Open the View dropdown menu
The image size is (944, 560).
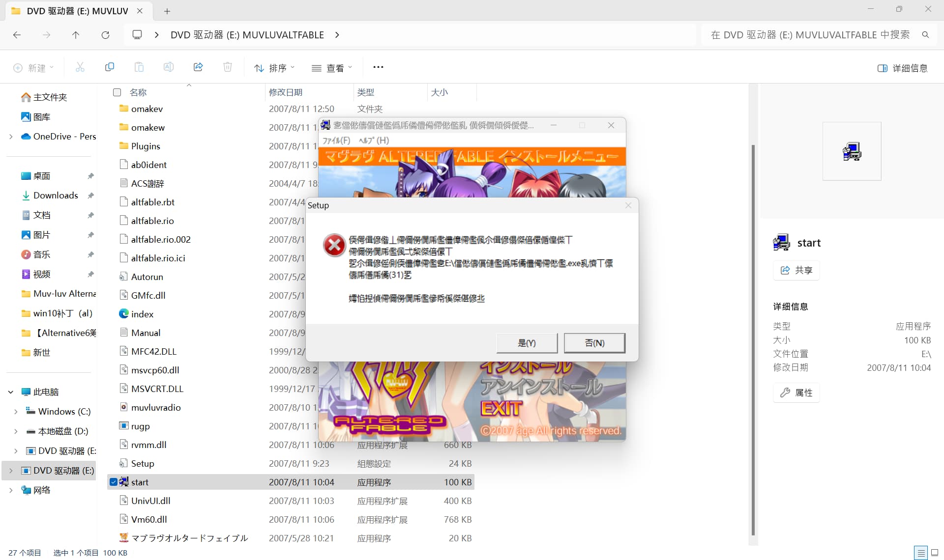(x=332, y=68)
